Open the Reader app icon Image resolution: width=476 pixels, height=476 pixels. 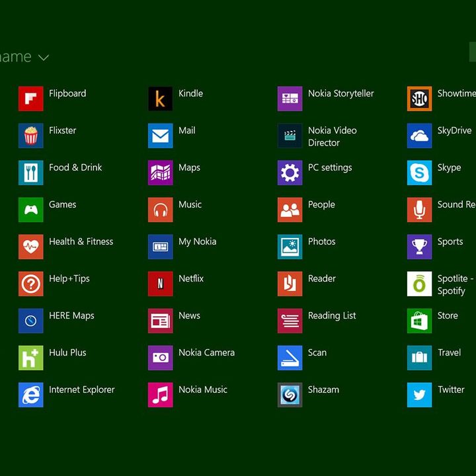tap(290, 284)
